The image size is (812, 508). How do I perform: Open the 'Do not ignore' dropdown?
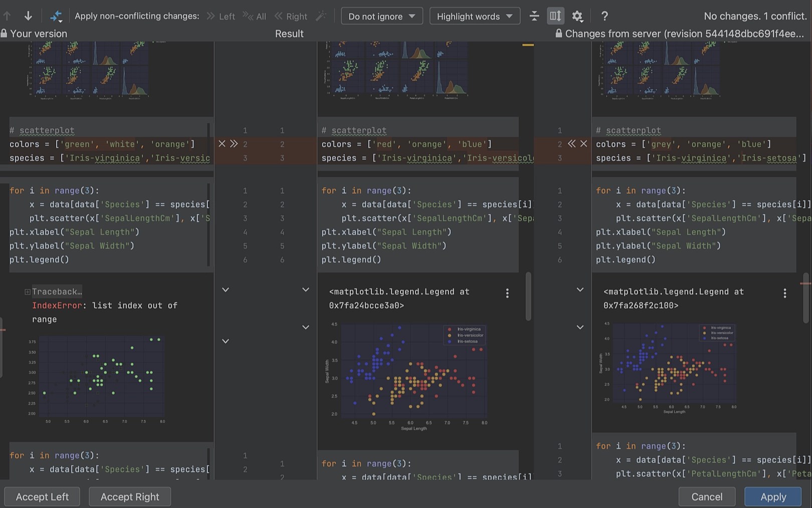(x=381, y=16)
